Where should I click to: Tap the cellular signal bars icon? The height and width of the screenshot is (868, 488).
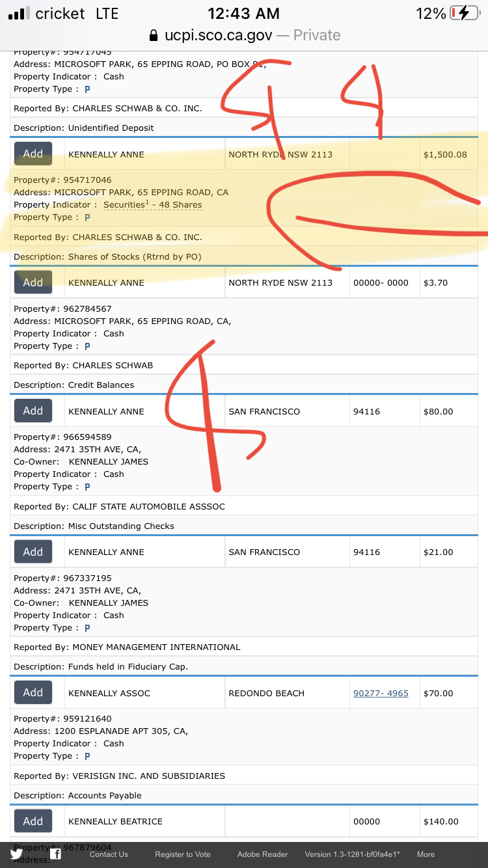pos(18,13)
